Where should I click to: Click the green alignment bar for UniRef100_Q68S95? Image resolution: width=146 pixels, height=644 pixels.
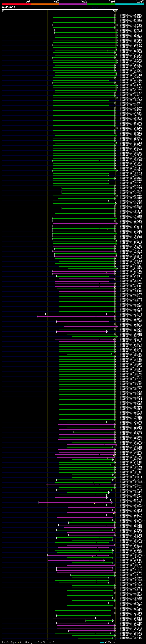[79, 15]
